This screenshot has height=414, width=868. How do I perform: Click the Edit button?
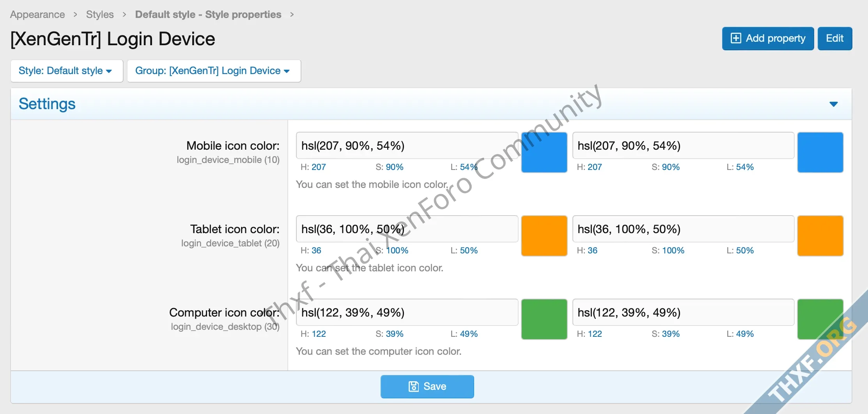click(834, 39)
